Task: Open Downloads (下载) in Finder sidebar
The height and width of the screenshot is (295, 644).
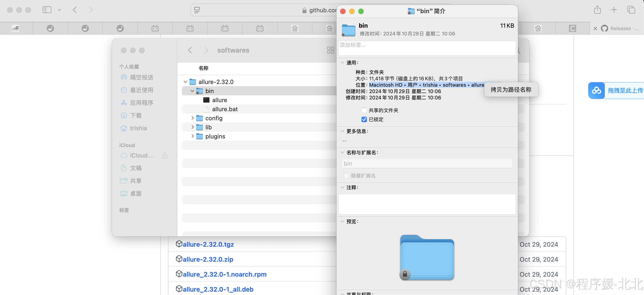Action: (x=131, y=116)
